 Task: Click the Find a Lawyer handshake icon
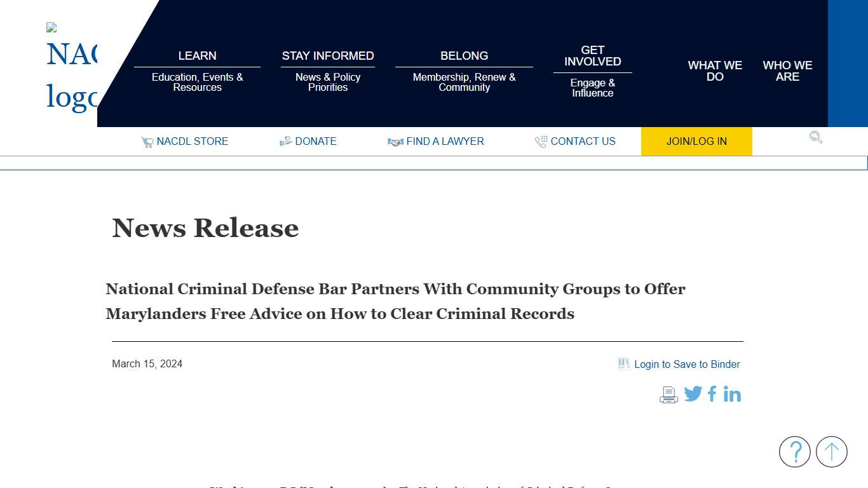(x=395, y=142)
